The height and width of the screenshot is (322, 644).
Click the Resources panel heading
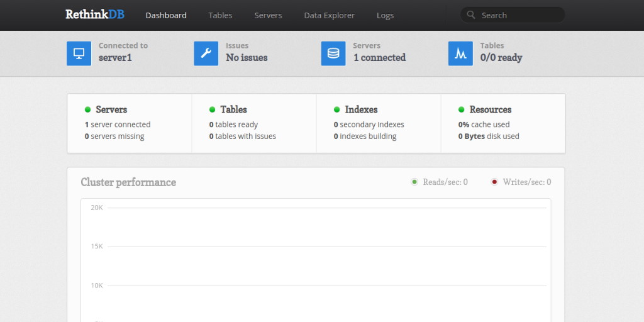[491, 109]
